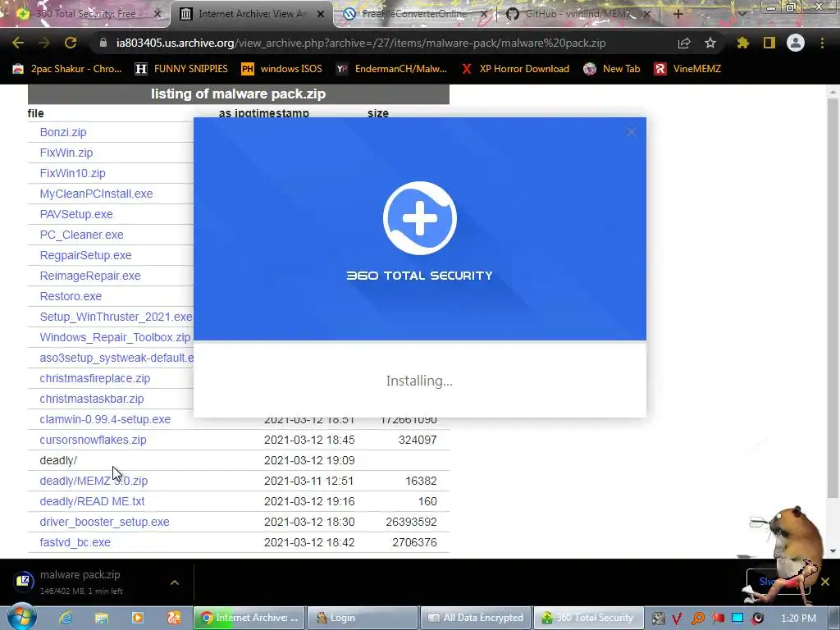
Task: Switch to the Internet Archive tab
Action: click(x=252, y=14)
